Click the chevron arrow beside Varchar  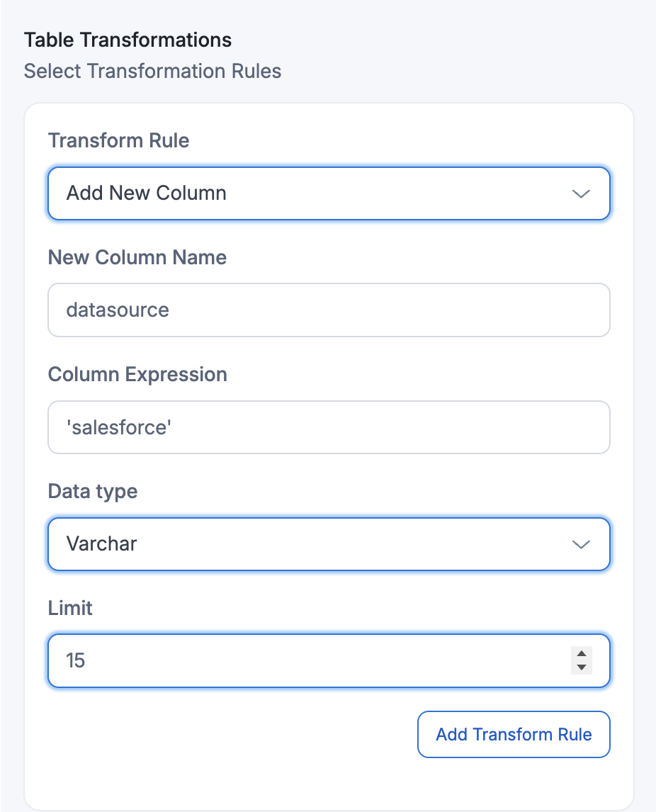click(581, 544)
